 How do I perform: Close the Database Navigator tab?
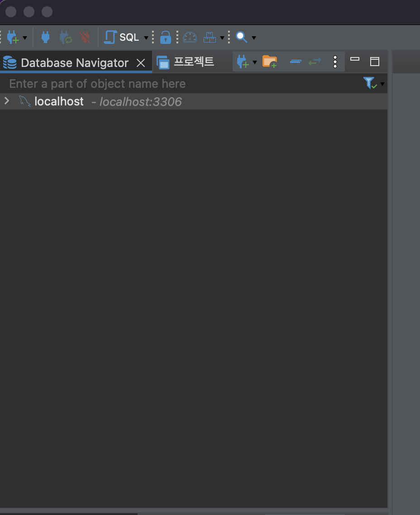(141, 63)
